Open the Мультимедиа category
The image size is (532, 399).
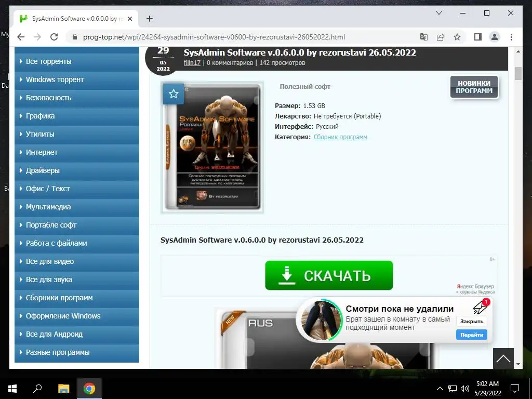pyautogui.click(x=77, y=207)
